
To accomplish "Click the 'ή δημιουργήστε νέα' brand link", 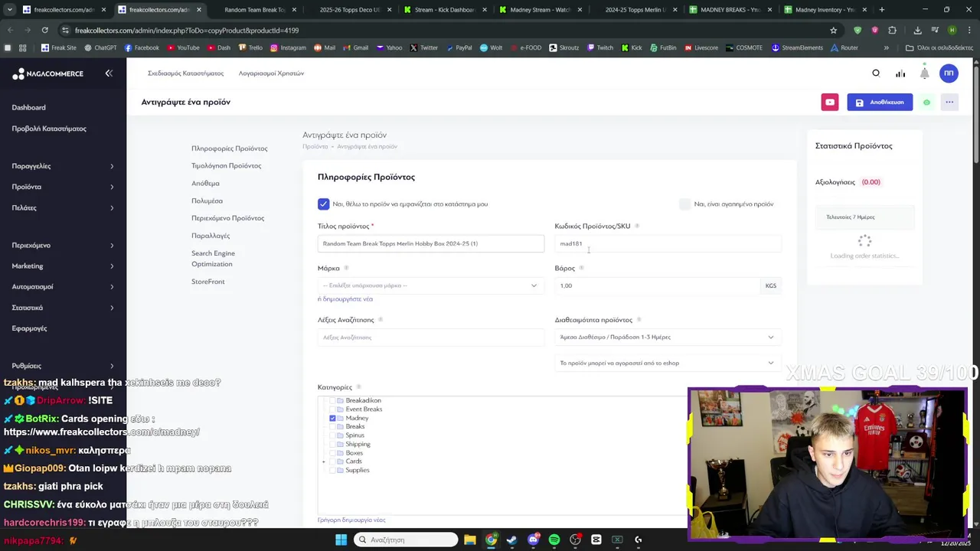I will pos(345,299).
